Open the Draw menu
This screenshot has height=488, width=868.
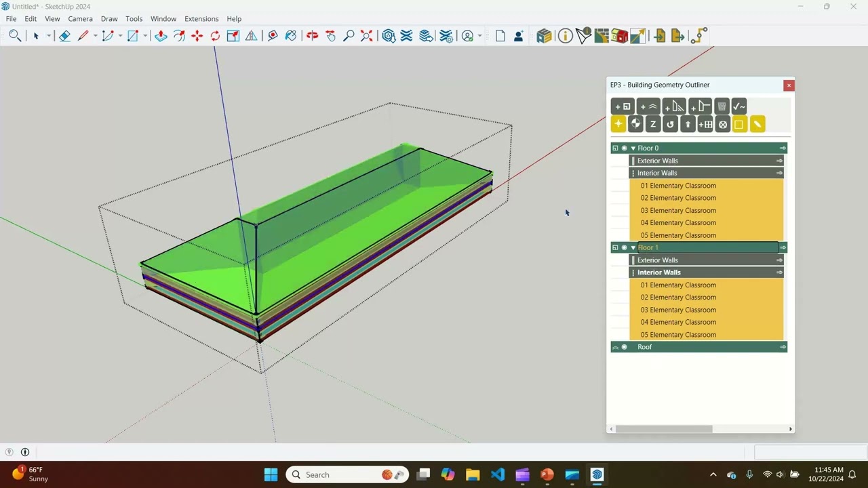click(x=109, y=19)
